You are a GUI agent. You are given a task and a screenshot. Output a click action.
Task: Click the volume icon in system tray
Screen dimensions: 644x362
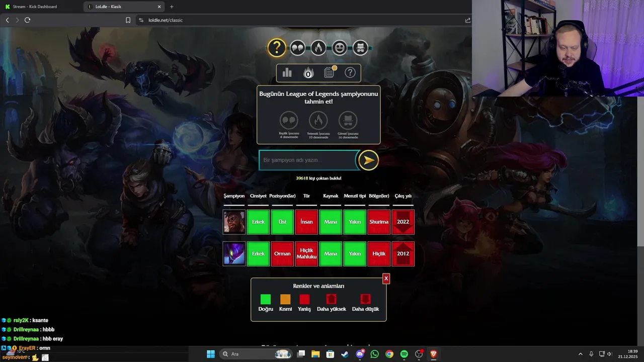click(x=609, y=354)
